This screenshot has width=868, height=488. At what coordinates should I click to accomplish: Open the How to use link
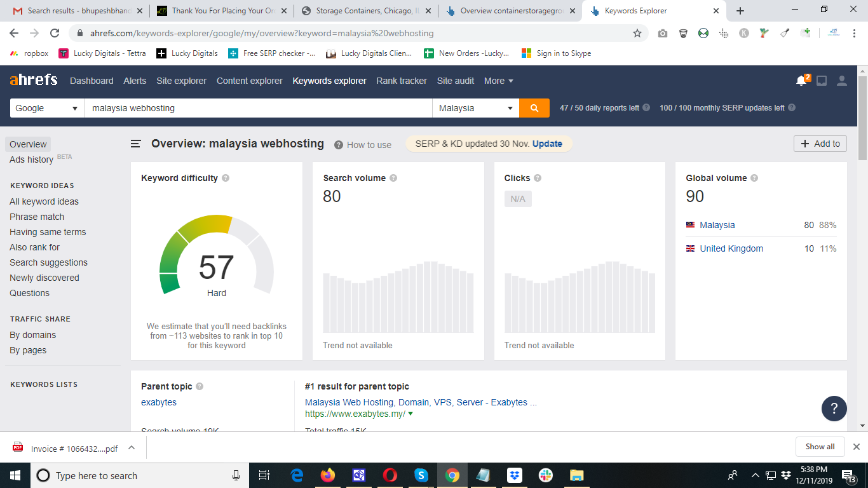363,145
